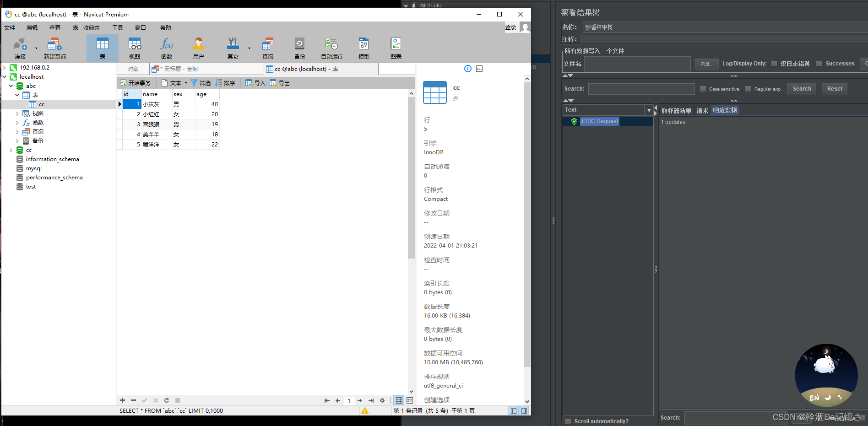868x426 pixels.
Task: Click the Others (其它) toolbar icon
Action: (x=233, y=49)
